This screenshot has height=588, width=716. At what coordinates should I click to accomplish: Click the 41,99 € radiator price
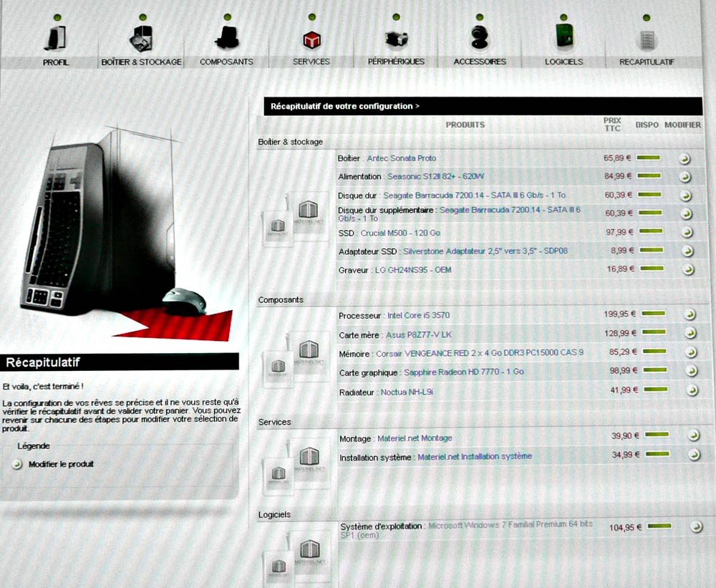pos(624,390)
